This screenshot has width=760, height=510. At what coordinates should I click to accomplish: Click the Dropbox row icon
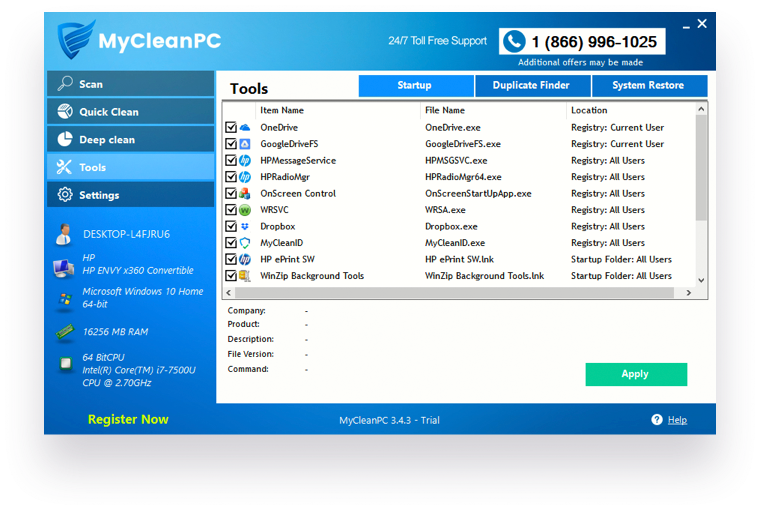pos(245,226)
